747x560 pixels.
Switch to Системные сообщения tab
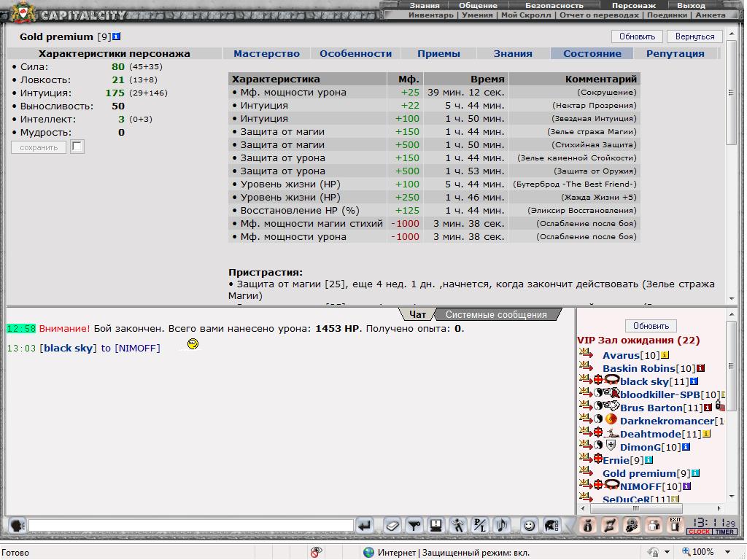point(496,314)
